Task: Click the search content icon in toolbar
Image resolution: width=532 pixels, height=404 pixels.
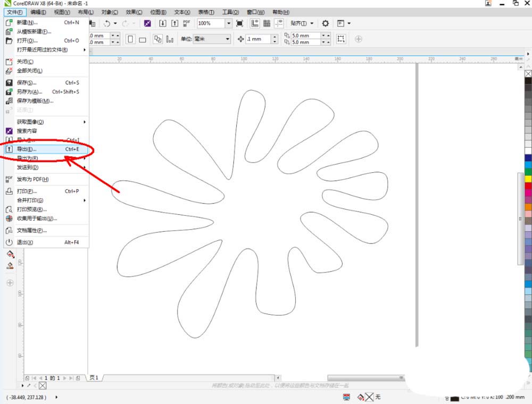Action: click(147, 23)
